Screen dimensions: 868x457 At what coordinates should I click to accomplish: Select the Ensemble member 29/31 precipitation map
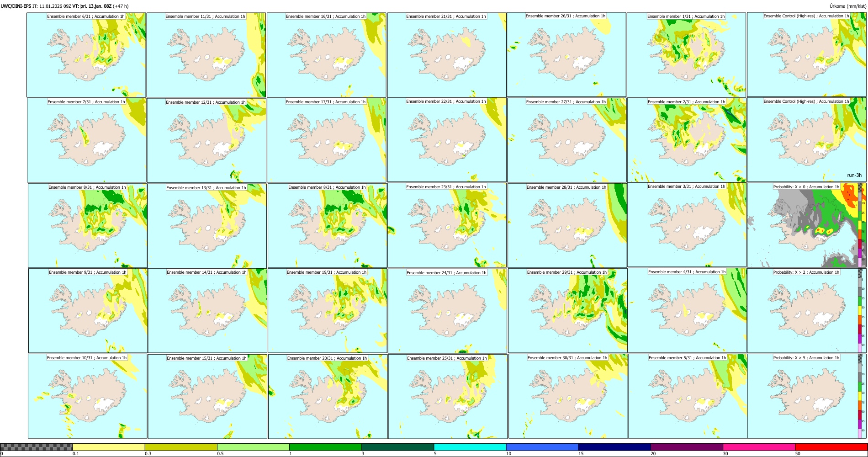coord(567,310)
